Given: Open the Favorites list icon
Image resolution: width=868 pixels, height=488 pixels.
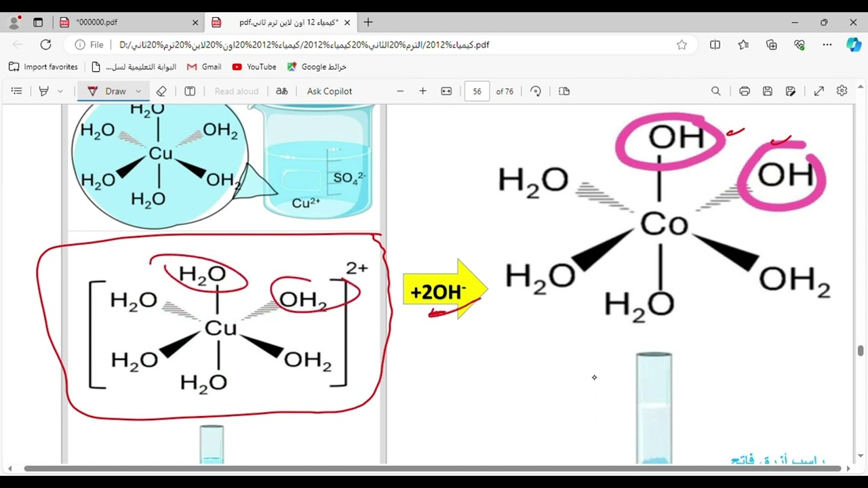Looking at the screenshot, I should tap(743, 45).
